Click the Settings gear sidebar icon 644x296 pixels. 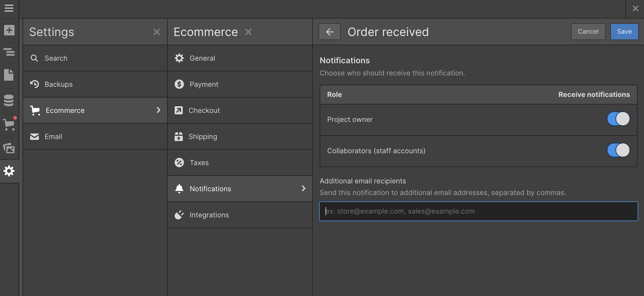9,171
